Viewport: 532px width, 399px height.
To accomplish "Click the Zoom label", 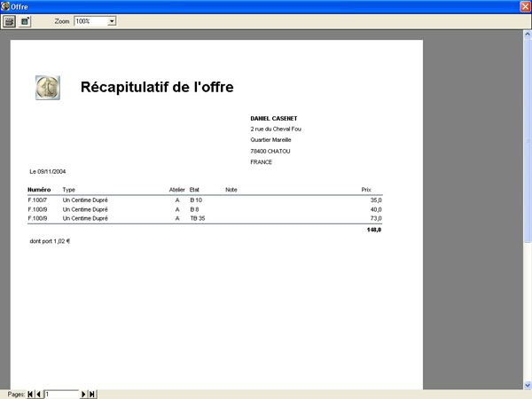I will tap(62, 21).
